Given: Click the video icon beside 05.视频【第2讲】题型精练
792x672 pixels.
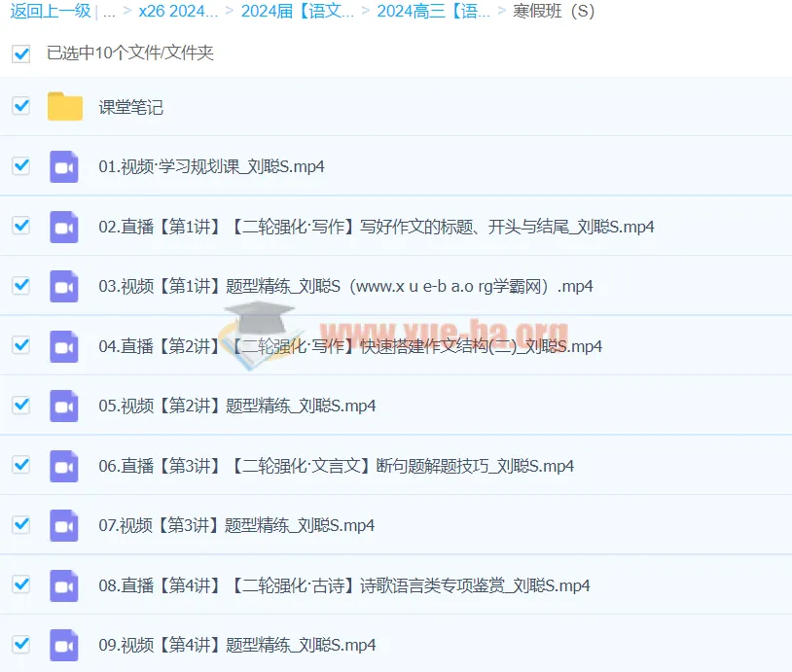Looking at the screenshot, I should 63,406.
